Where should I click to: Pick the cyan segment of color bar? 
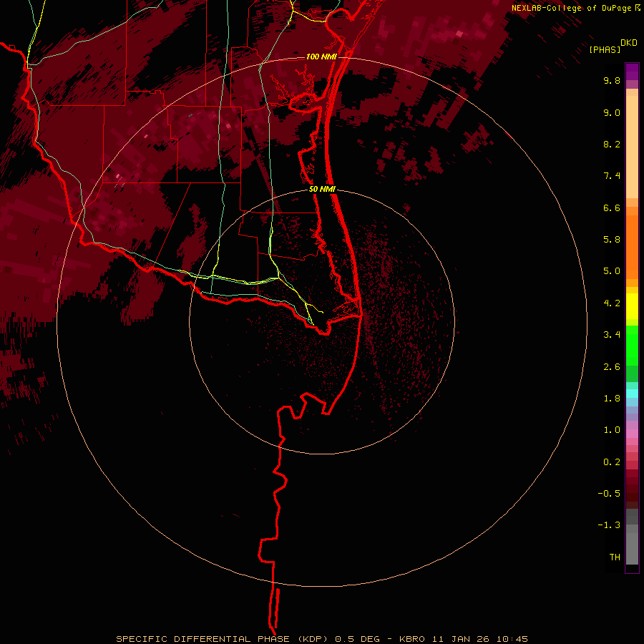[x=632, y=394]
